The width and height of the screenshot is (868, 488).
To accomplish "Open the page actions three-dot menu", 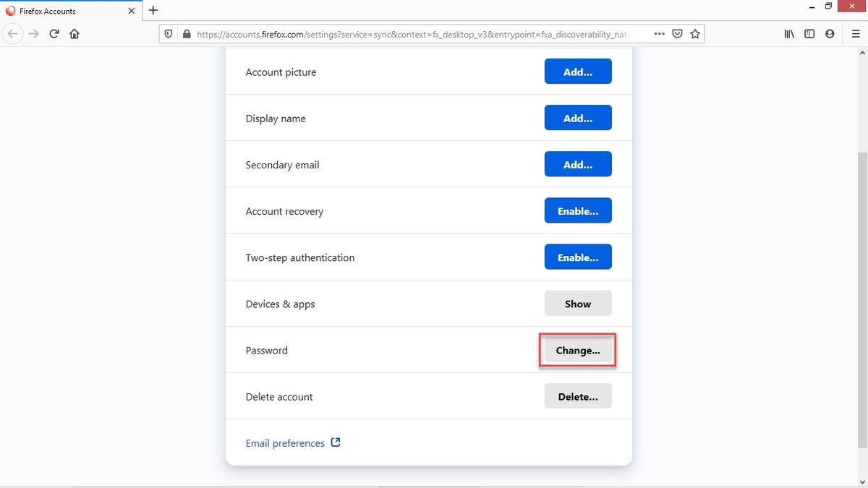I will tap(659, 33).
